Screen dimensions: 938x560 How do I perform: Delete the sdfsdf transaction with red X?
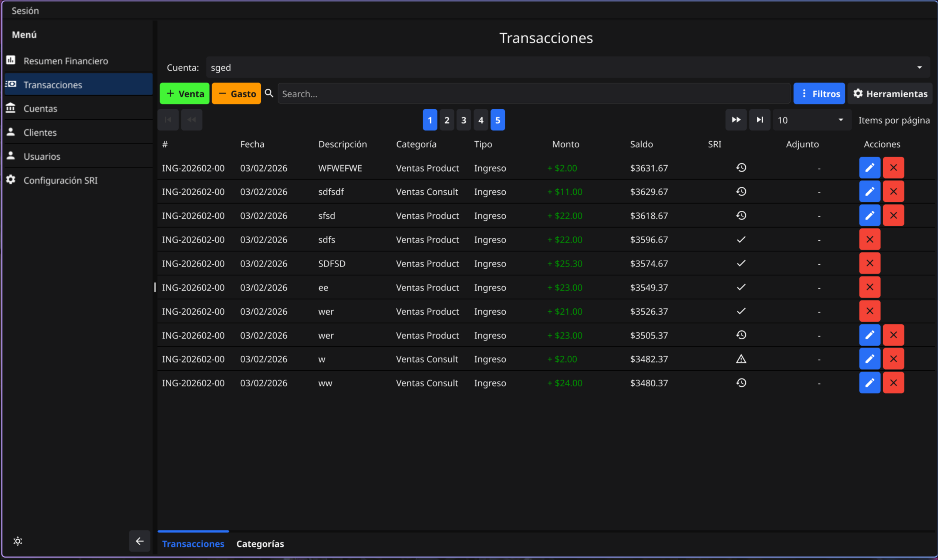(x=893, y=192)
